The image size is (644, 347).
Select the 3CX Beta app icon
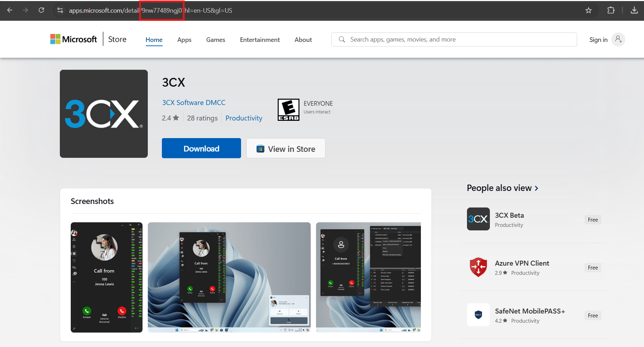click(x=478, y=219)
